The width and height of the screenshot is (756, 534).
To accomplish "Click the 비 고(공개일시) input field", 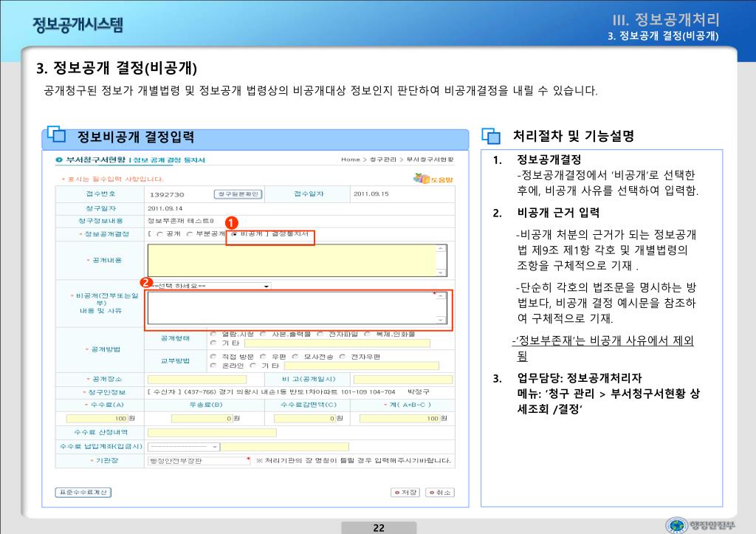I will coord(403,380).
